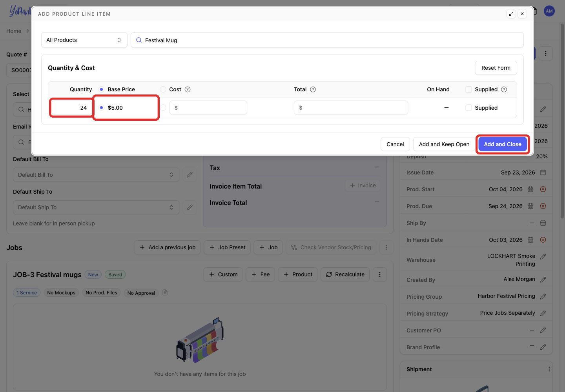Click the Add and Close button
Viewport: 565px width, 392px height.
tap(503, 144)
